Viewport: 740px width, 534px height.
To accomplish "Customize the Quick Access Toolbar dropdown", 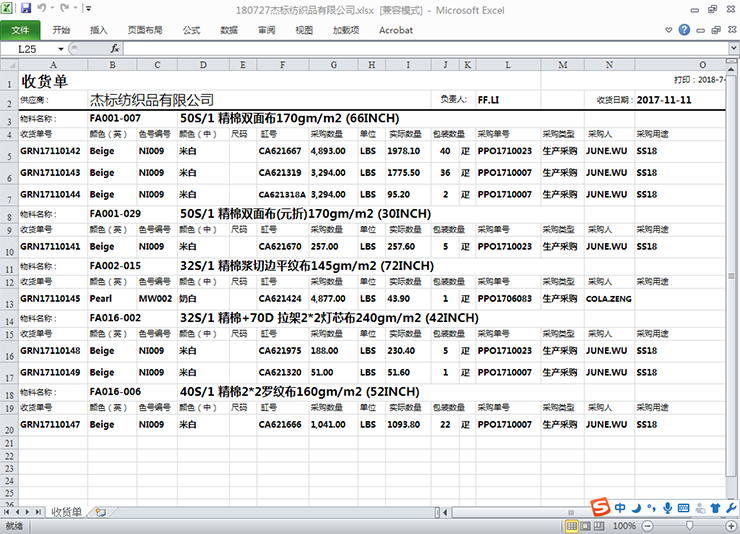I will pyautogui.click(x=88, y=8).
